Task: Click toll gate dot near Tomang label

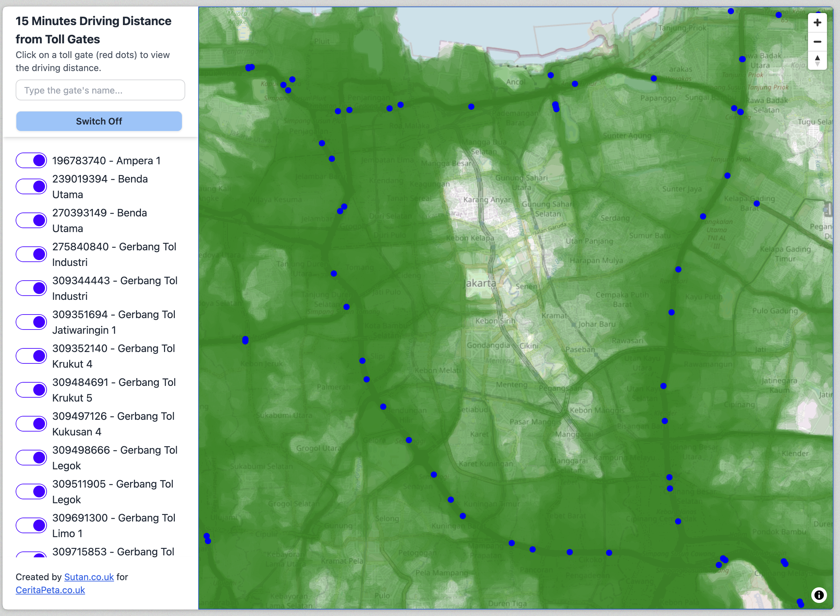Action: point(334,274)
